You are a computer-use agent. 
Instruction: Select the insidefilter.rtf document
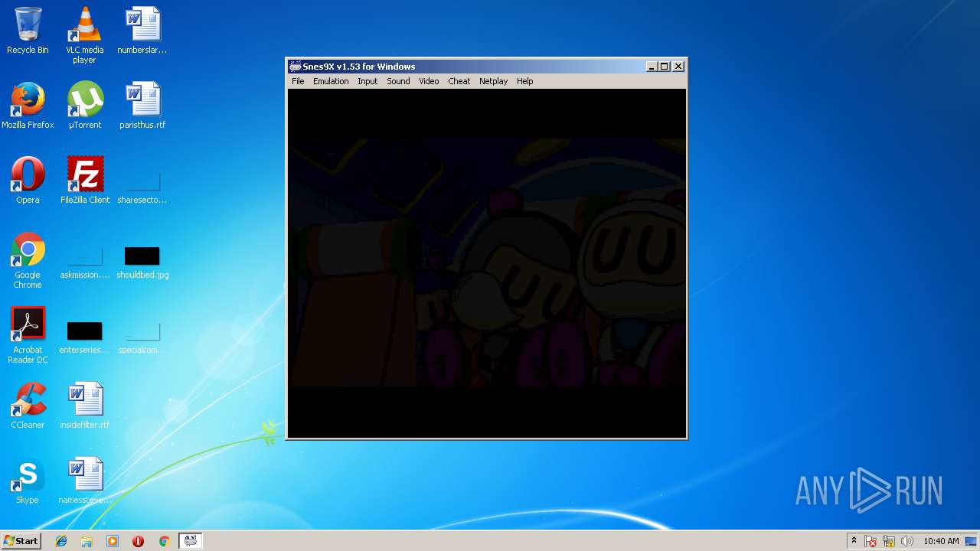[x=84, y=406]
